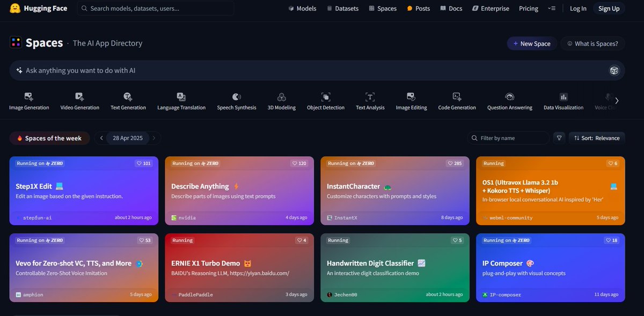Open the Describe Anything space card
The image size is (644, 316).
tap(239, 190)
